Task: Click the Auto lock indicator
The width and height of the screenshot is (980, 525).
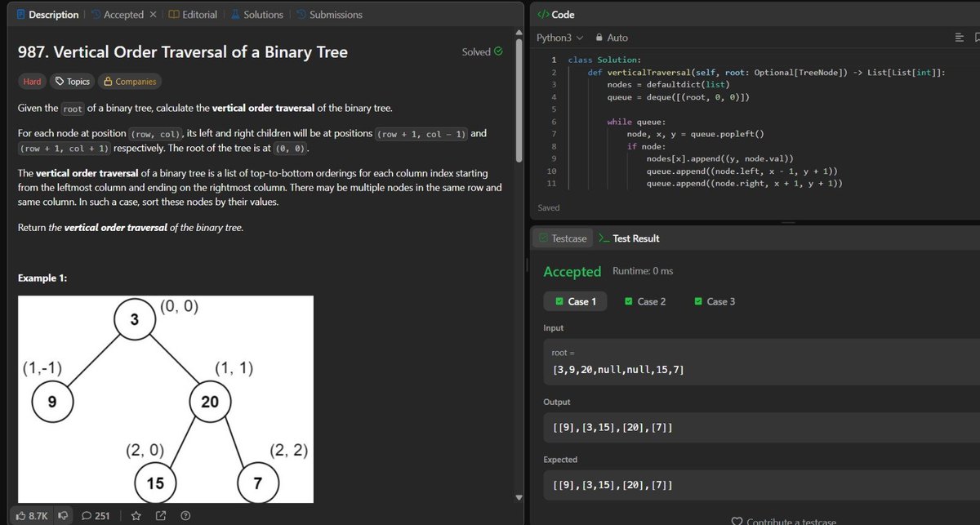Action: coord(612,38)
